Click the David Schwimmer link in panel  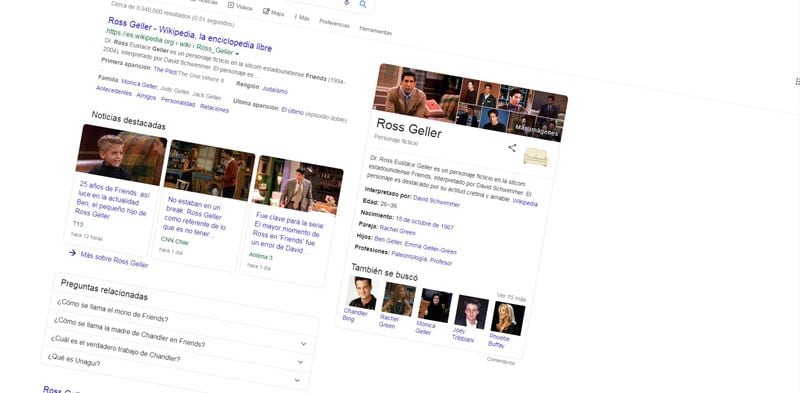[436, 201]
